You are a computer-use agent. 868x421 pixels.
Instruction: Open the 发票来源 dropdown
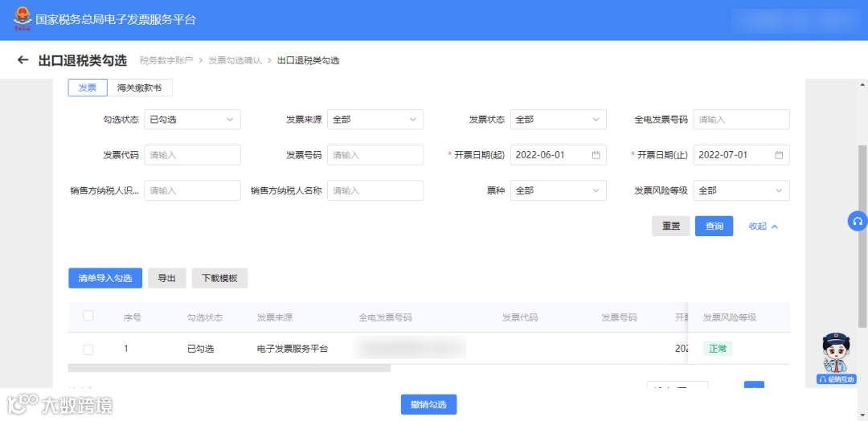coord(375,120)
